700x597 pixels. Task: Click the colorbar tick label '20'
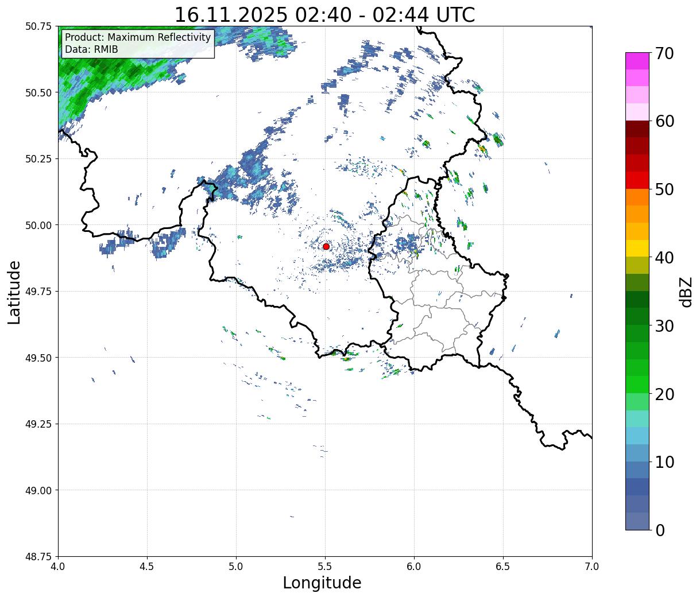[x=664, y=394]
